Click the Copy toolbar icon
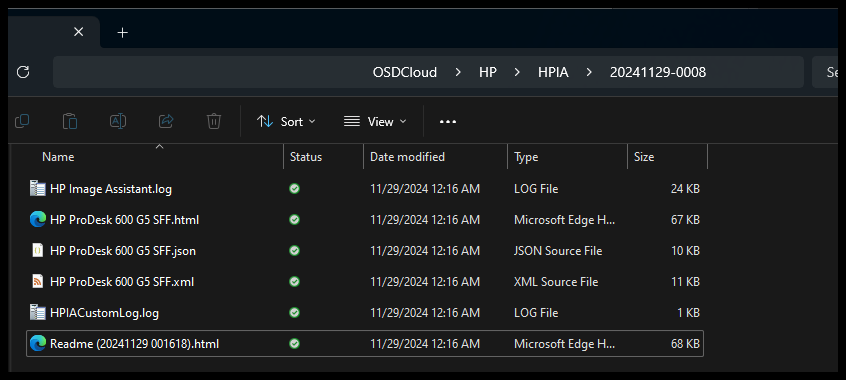The image size is (846, 380). click(x=22, y=121)
